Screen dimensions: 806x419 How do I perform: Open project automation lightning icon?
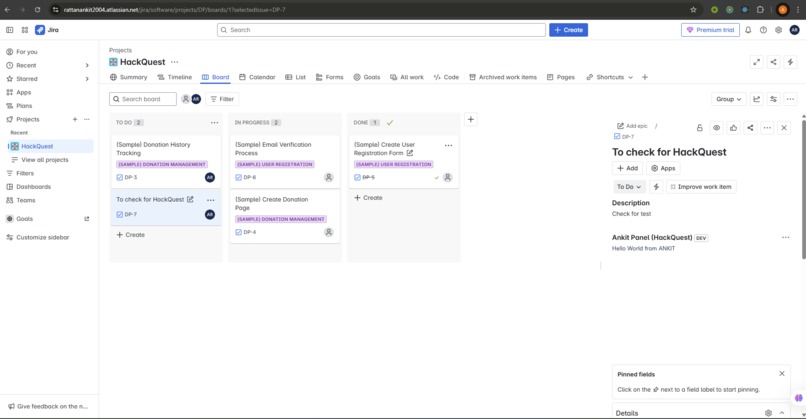[x=790, y=62]
